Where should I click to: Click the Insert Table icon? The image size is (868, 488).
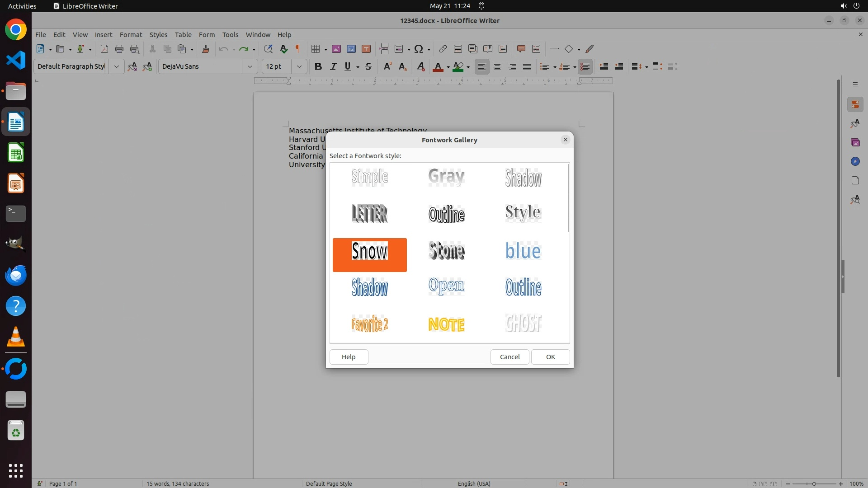316,49
